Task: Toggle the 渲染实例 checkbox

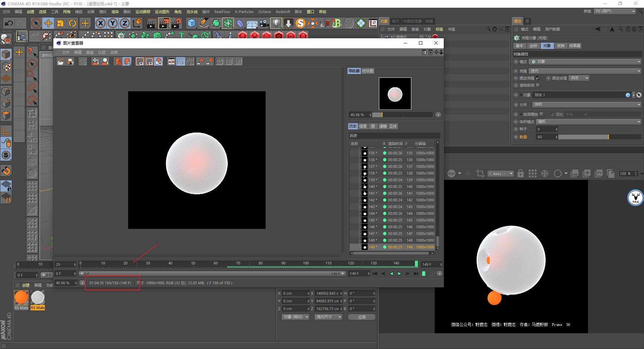Action: pyautogui.click(x=538, y=85)
